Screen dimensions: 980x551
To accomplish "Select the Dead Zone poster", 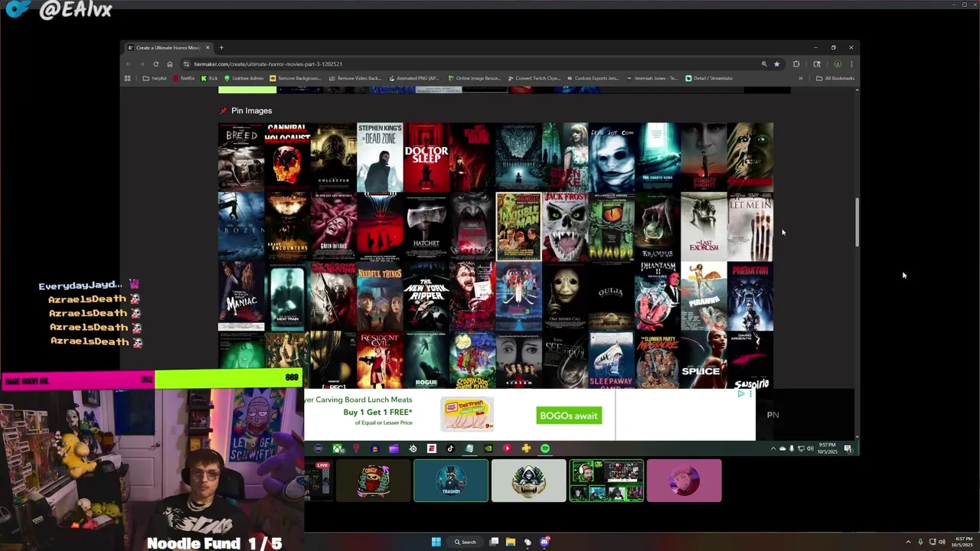I will pos(380,157).
